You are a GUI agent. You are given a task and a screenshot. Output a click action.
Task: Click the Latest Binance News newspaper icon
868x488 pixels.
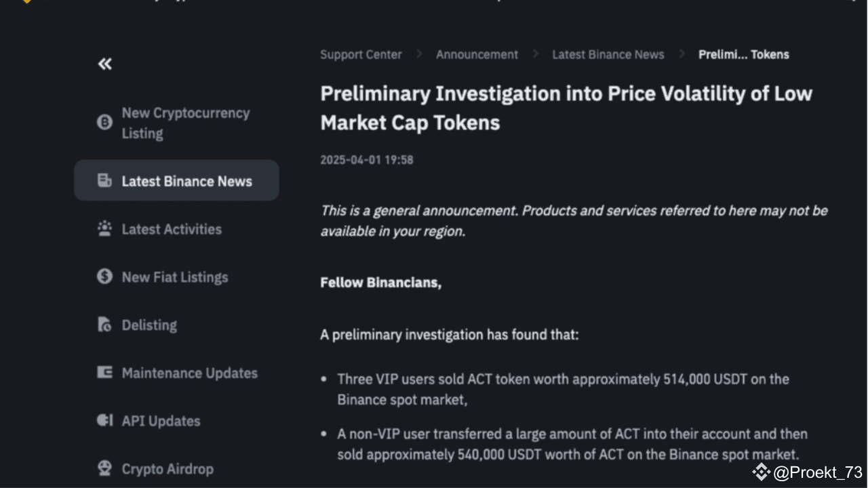(x=104, y=180)
